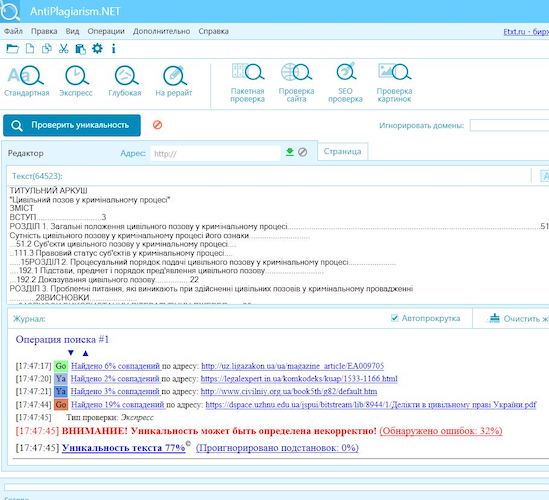
Task: Open the Файл menu
Action: coord(13,31)
